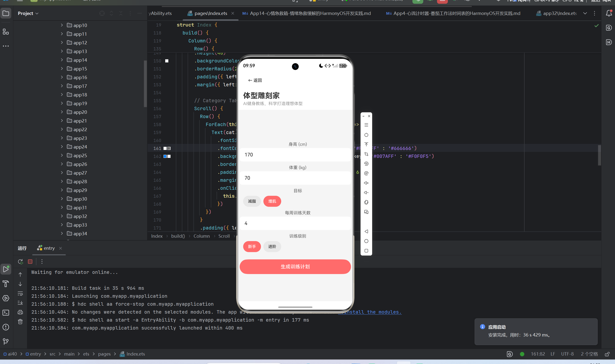Screen dimensions: 615x364
Task: Click the Run tool window icon
Action: pyautogui.click(x=6, y=269)
